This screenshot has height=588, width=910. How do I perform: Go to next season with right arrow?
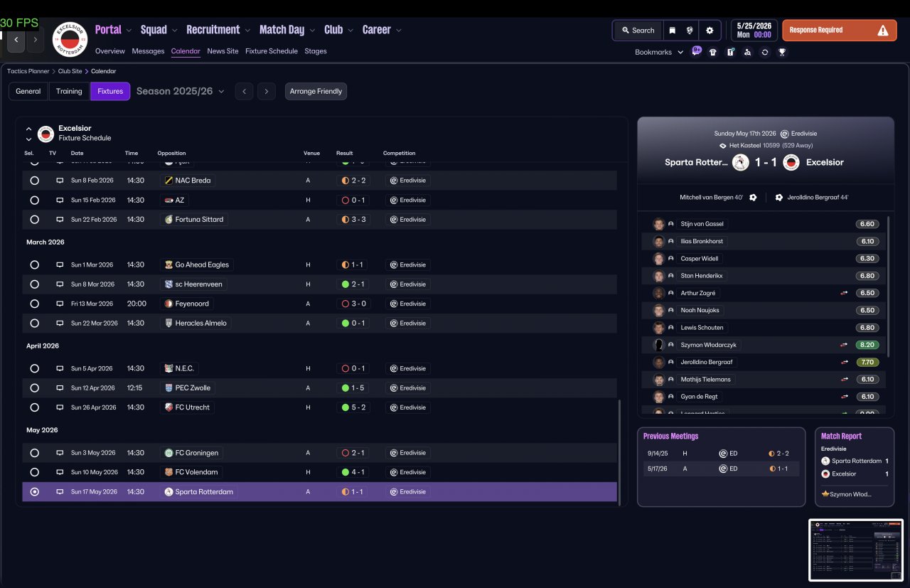[267, 91]
